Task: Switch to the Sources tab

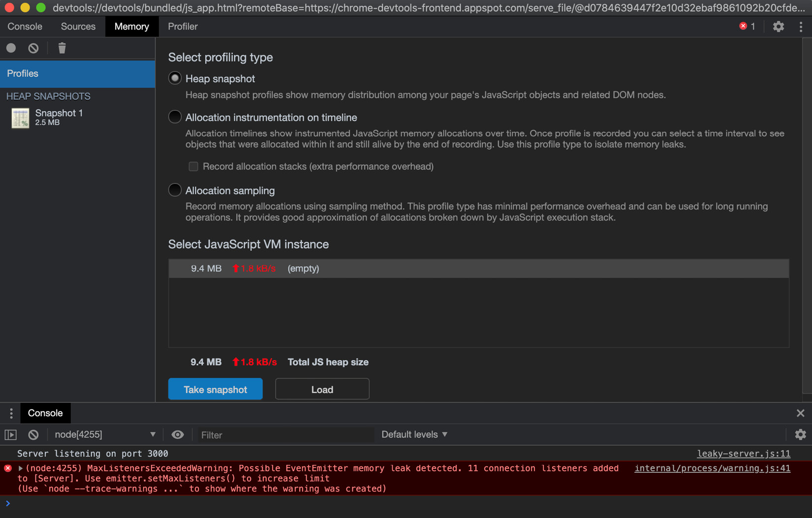Action: click(x=78, y=26)
